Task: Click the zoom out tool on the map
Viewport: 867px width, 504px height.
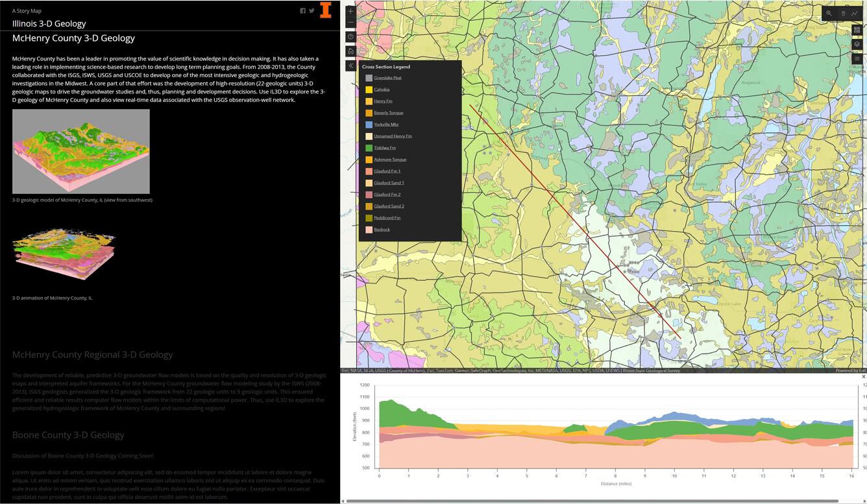Action: (x=350, y=21)
